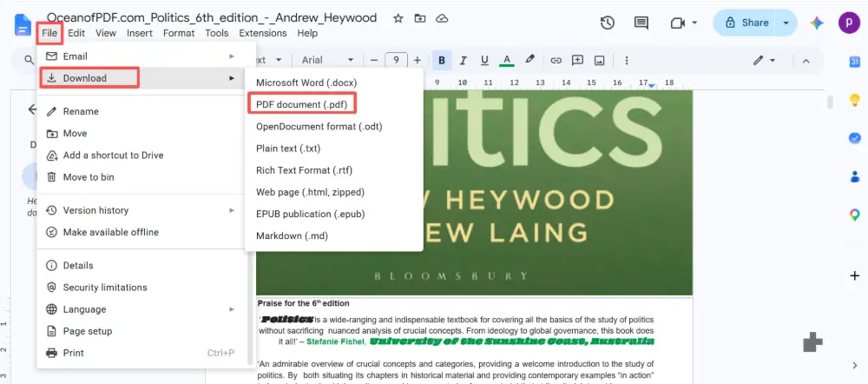
Task: Open the Tools menu
Action: (x=216, y=33)
